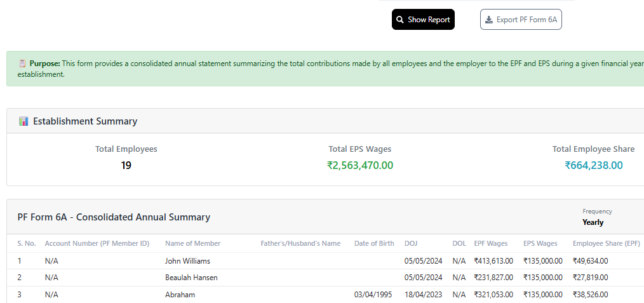Image resolution: width=644 pixels, height=303 pixels.
Task: Select the John Williams member row
Action: pos(187,260)
